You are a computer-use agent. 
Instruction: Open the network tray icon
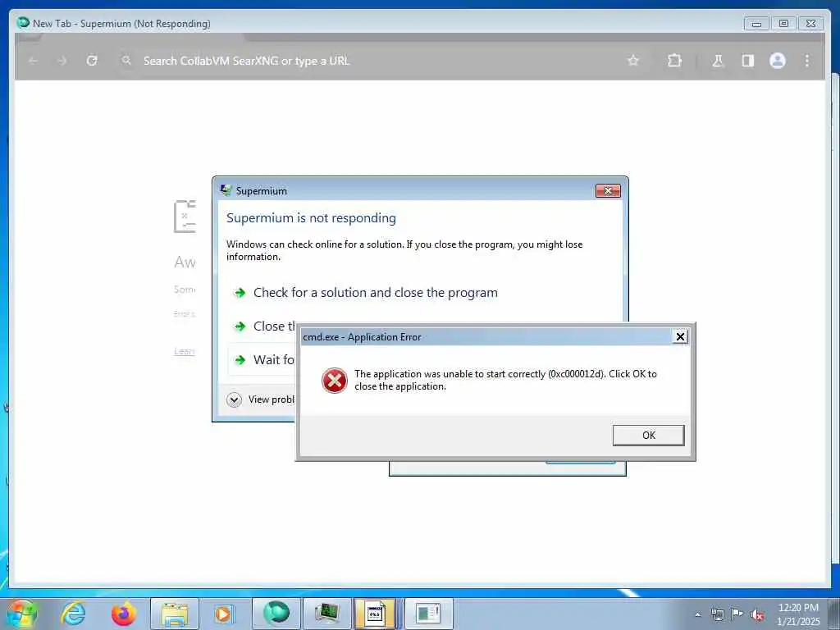click(x=717, y=614)
